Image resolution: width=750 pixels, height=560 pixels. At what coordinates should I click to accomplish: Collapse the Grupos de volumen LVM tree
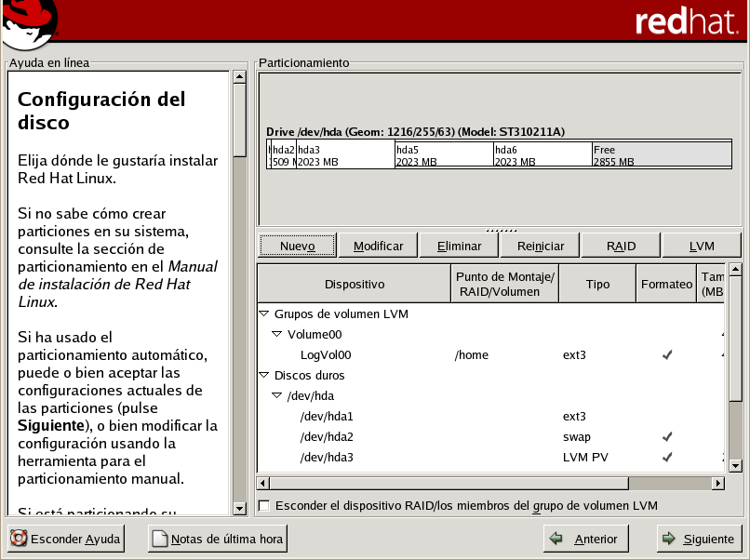pyautogui.click(x=264, y=314)
